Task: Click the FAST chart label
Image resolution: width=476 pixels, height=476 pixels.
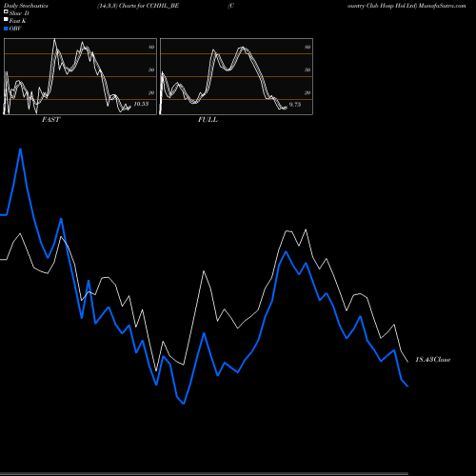Action: [x=50, y=120]
